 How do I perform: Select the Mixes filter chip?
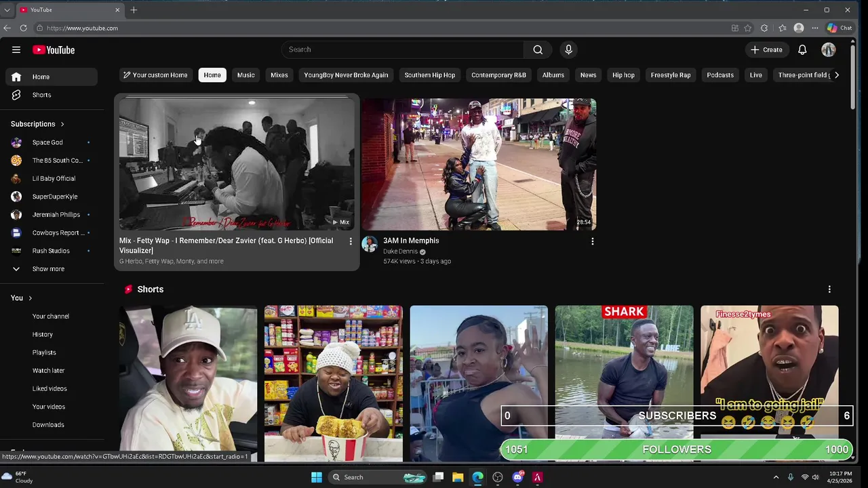tap(279, 75)
